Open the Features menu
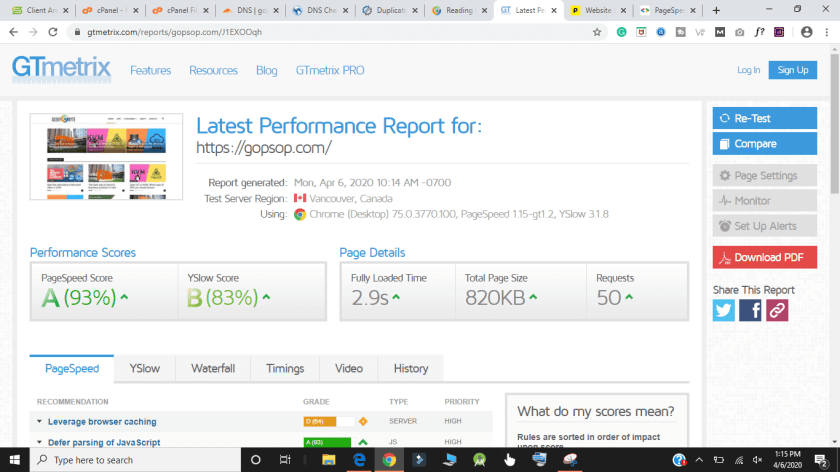 [x=151, y=70]
